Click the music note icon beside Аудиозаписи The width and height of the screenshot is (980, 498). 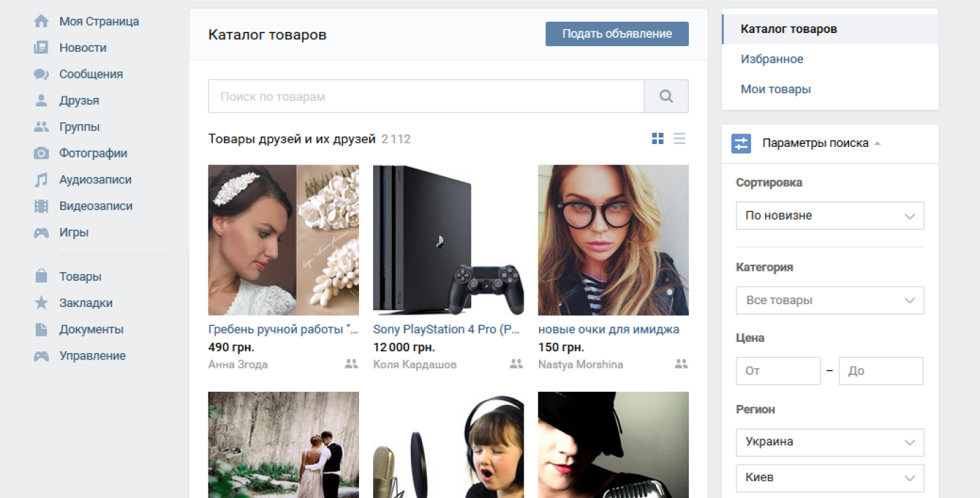coord(41,180)
